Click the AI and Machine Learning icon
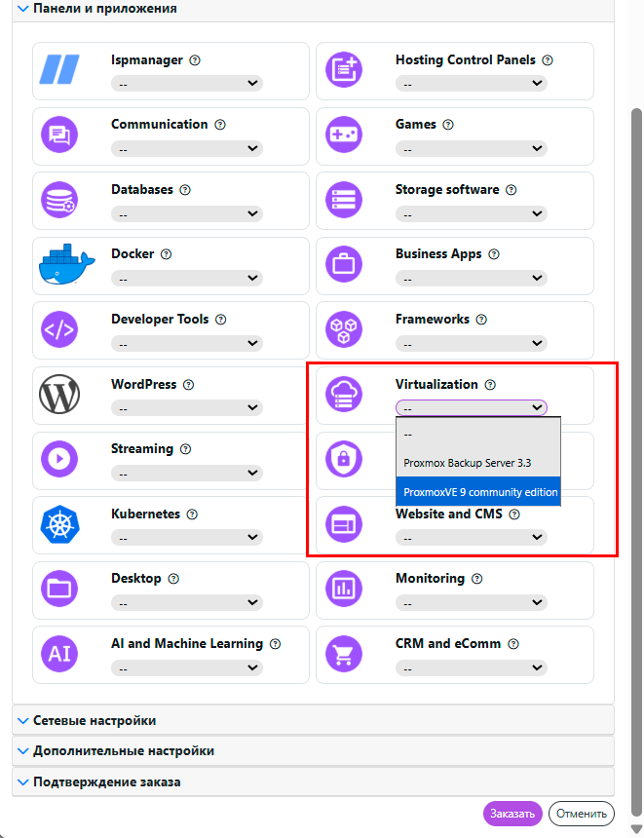 click(58, 653)
